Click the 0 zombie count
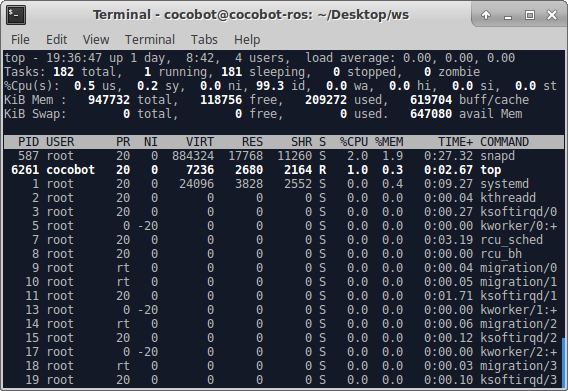The image size is (568, 391). click(x=427, y=72)
